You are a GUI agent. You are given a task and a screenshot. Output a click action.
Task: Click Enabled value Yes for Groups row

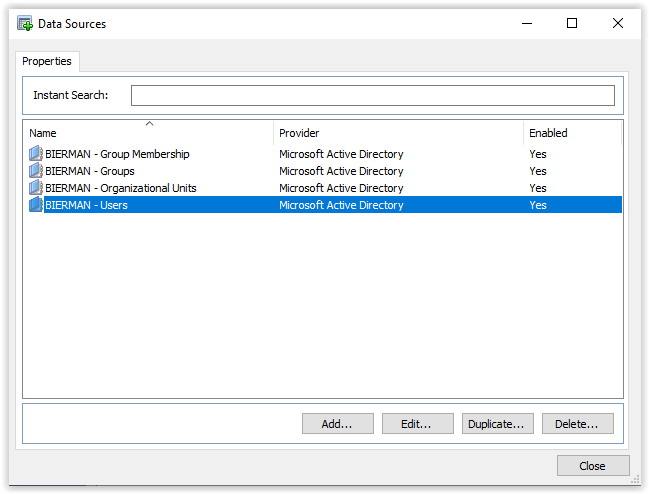[538, 171]
